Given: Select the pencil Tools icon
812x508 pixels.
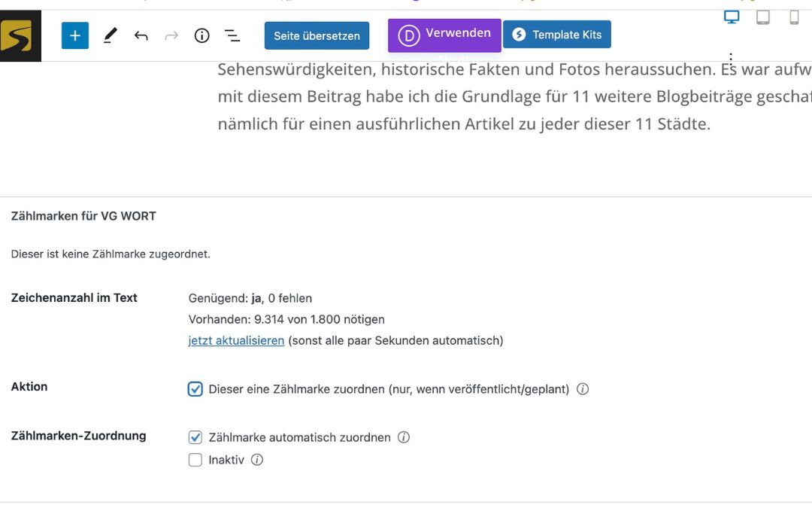Looking at the screenshot, I should pos(111,35).
